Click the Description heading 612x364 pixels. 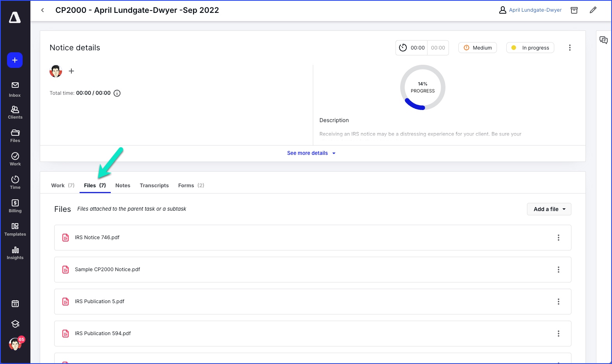click(334, 120)
